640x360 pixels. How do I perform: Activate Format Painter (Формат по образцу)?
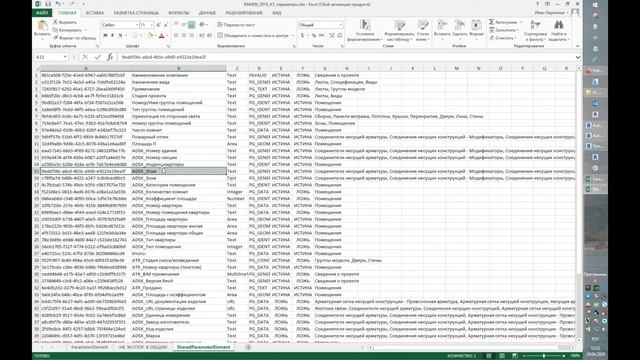click(75, 38)
